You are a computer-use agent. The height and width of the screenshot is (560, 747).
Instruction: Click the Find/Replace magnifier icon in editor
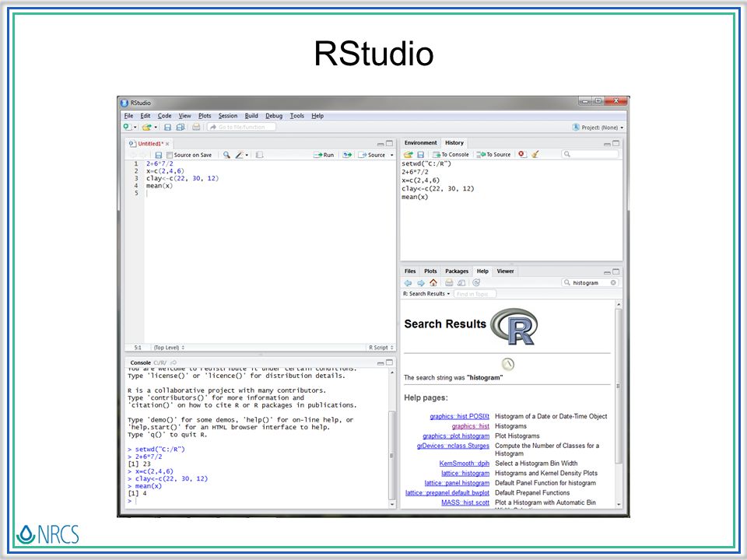(x=226, y=155)
